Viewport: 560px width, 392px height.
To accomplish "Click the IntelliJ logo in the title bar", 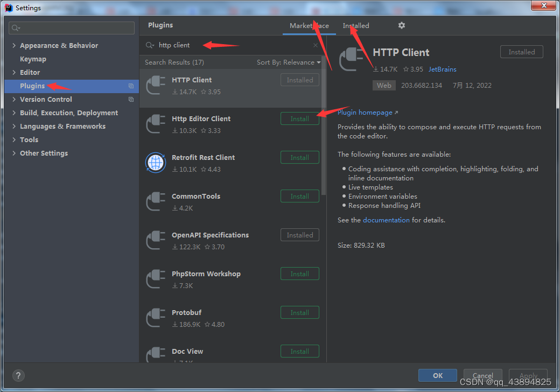I will (9, 8).
